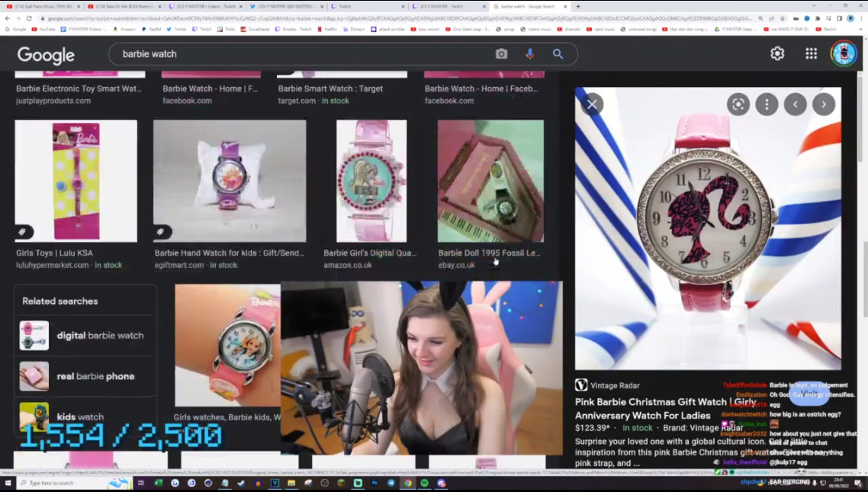Viewport: 868px width, 492px height.
Task: Switch to the F1NN5TER's Videos Twitch tab
Action: [x=205, y=6]
